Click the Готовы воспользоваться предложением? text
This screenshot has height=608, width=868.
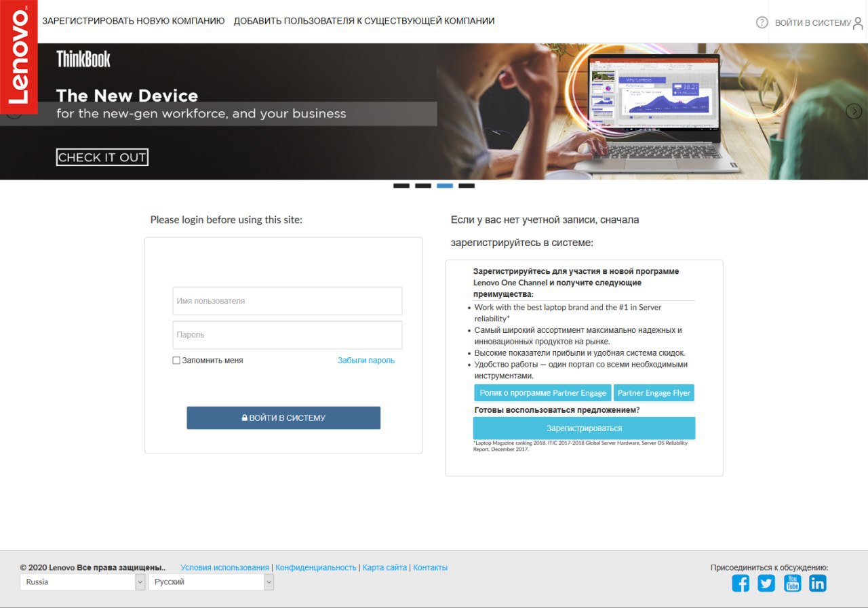pyautogui.click(x=557, y=410)
